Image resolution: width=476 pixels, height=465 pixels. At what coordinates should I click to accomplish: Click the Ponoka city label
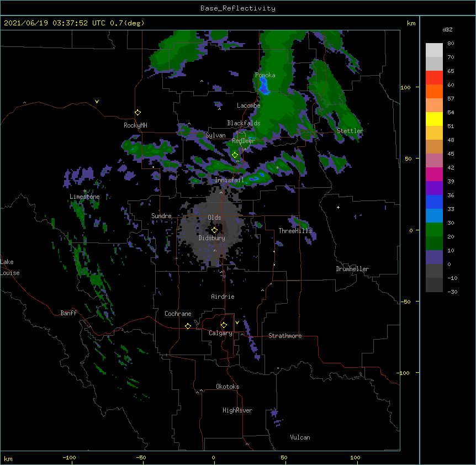(265, 75)
